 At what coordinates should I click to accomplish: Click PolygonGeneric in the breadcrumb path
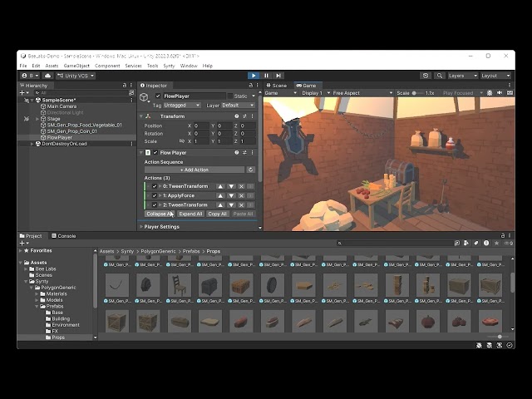click(158, 251)
